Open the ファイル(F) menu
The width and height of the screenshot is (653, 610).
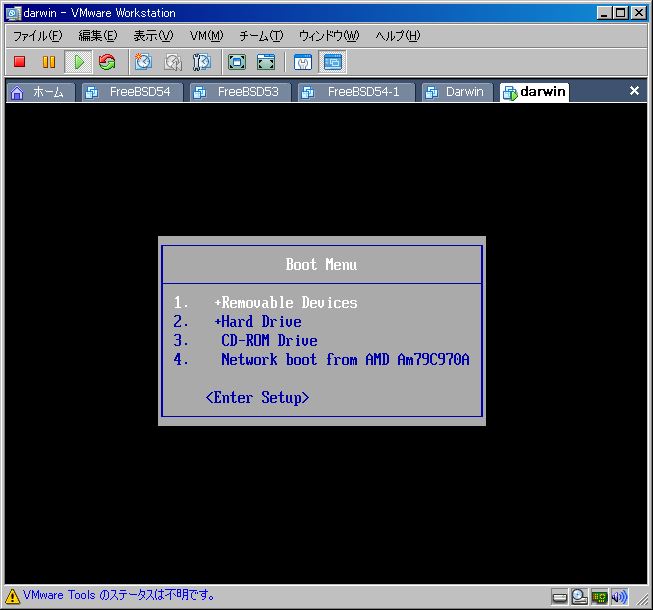pos(37,36)
